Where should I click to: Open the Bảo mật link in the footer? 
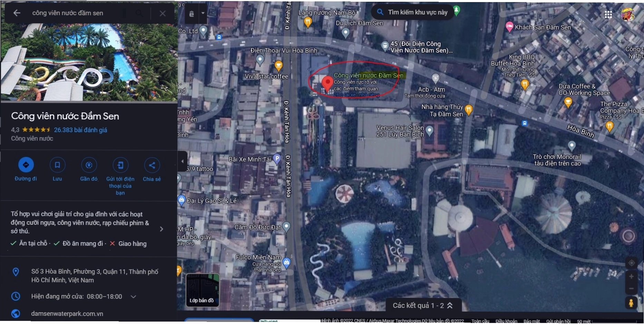pyautogui.click(x=531, y=321)
